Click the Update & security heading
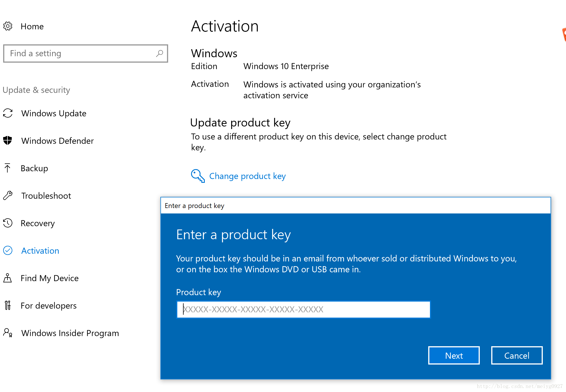Image resolution: width=566 pixels, height=392 pixels. [36, 90]
